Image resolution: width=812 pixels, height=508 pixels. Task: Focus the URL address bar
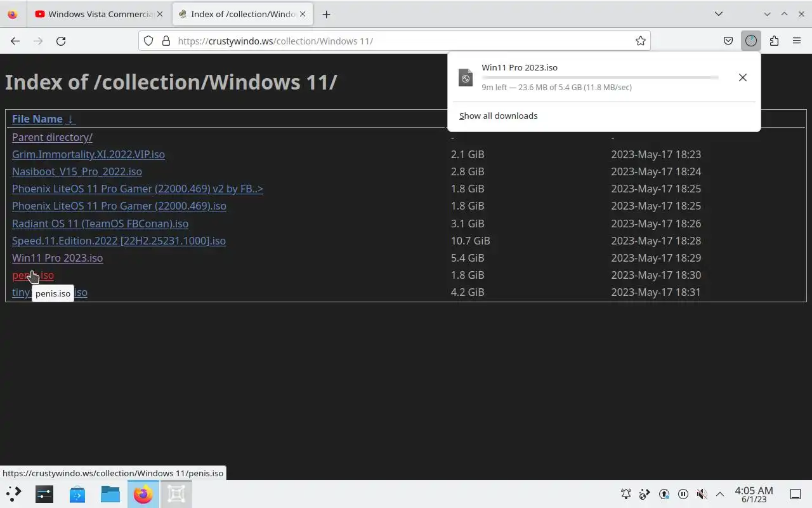pos(393,41)
